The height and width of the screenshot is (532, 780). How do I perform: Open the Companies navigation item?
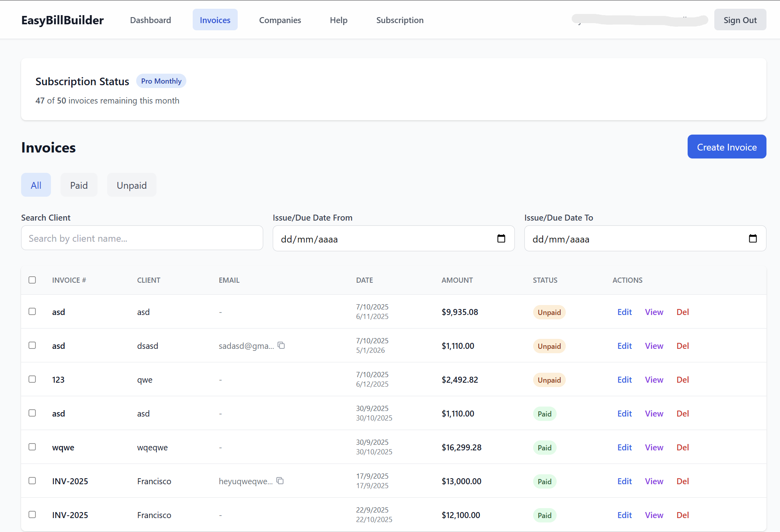280,20
